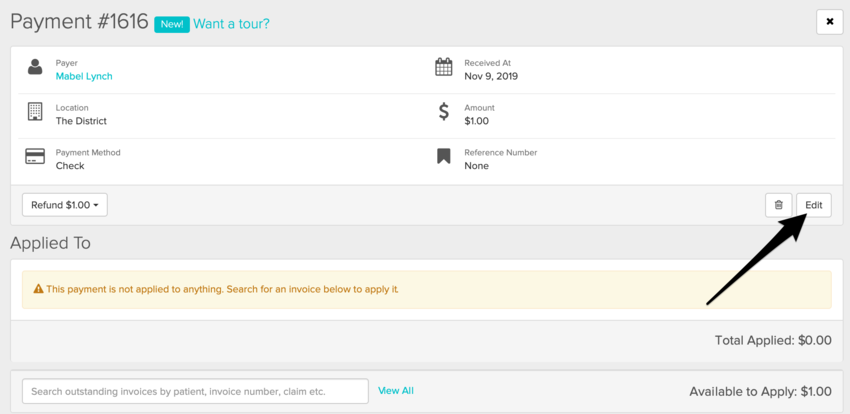This screenshot has height=414, width=850.
Task: Click View All outstanding invoices
Action: 395,391
